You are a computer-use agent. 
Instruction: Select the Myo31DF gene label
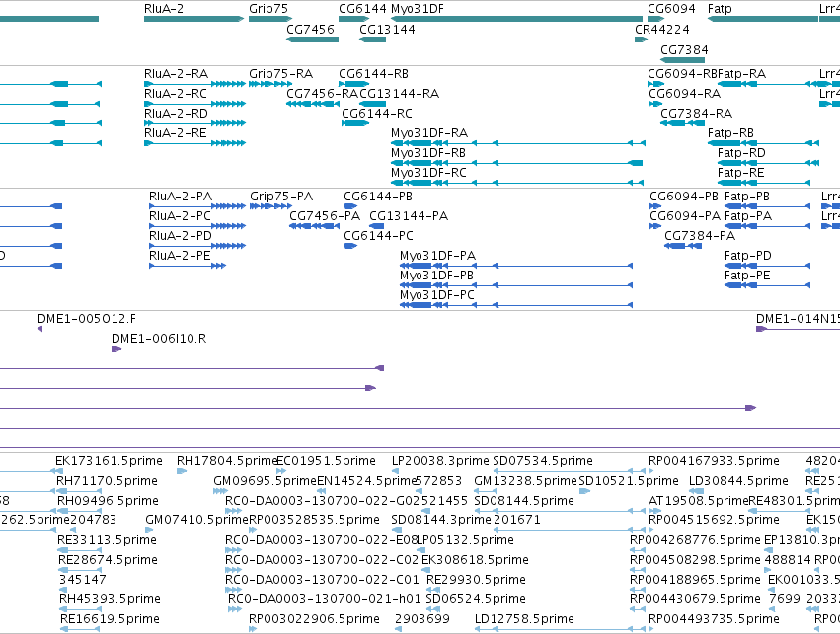418,9
